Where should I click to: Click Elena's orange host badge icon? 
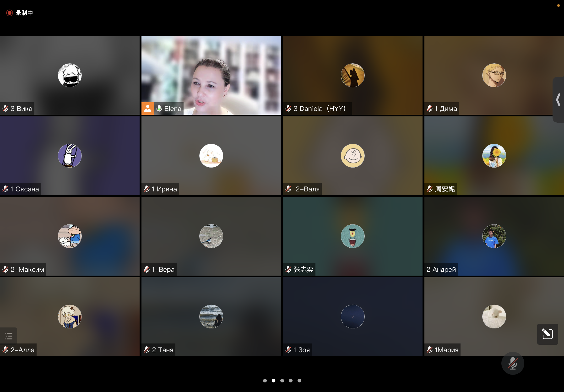(x=147, y=108)
